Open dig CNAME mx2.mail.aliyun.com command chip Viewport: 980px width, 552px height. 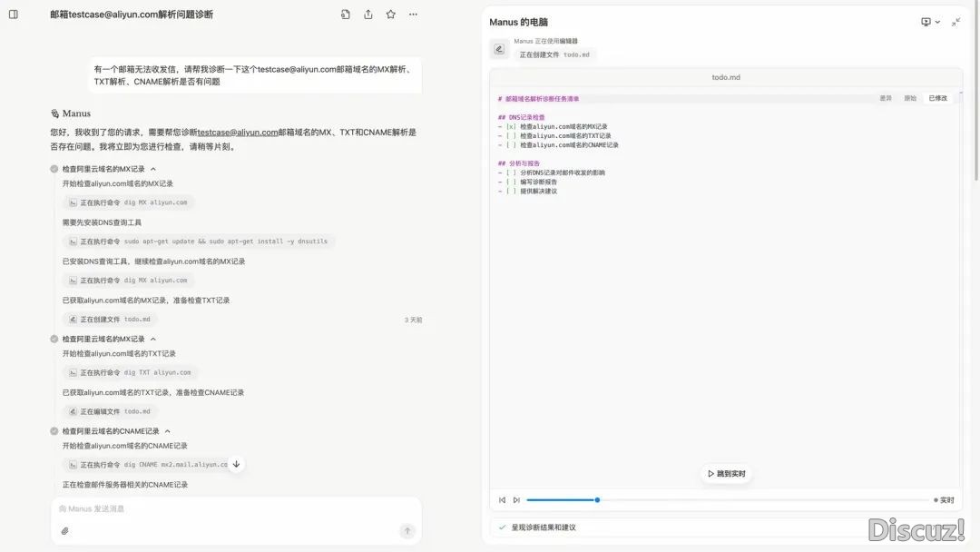click(148, 465)
